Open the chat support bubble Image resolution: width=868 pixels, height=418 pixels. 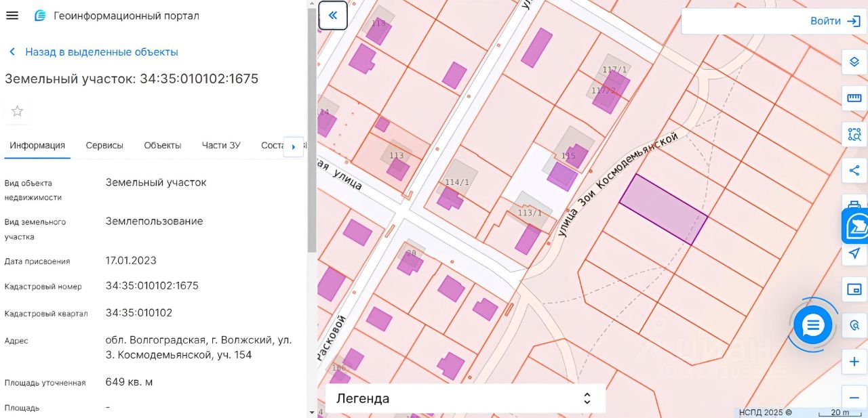(812, 326)
